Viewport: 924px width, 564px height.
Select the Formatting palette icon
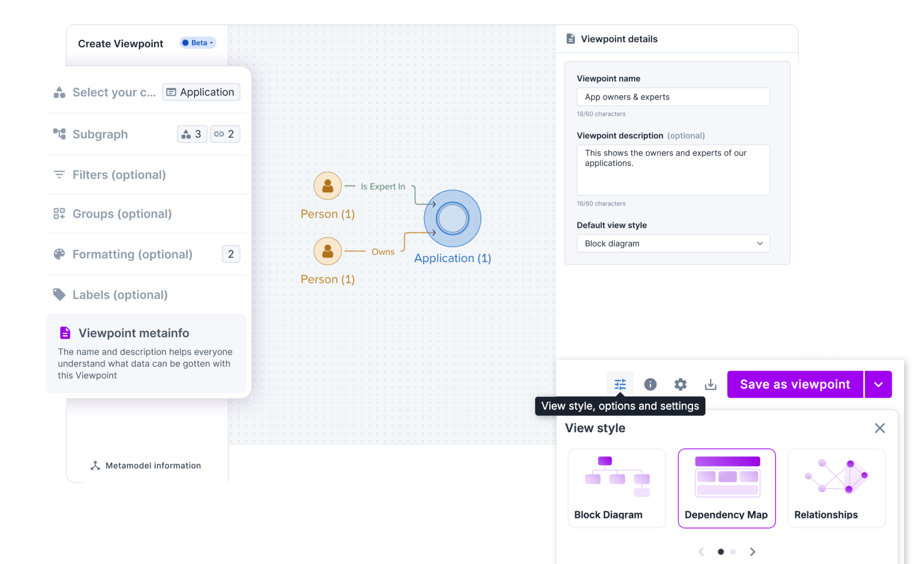click(x=59, y=254)
